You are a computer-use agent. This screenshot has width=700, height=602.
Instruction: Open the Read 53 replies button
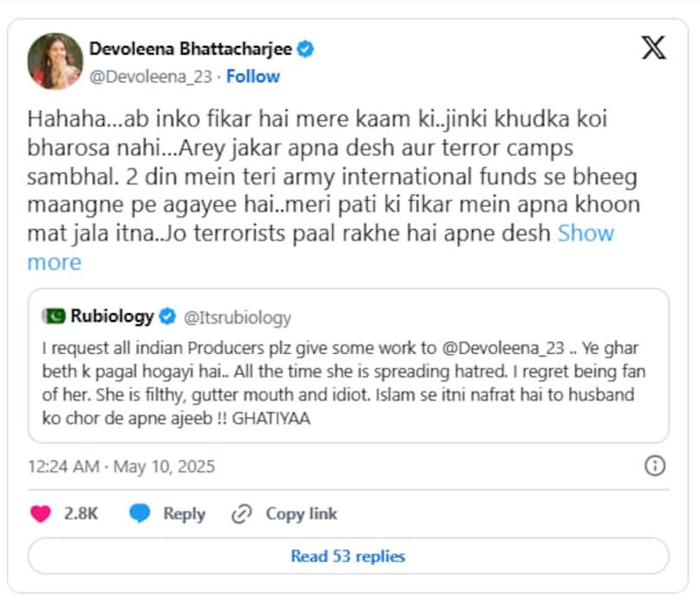[350, 556]
